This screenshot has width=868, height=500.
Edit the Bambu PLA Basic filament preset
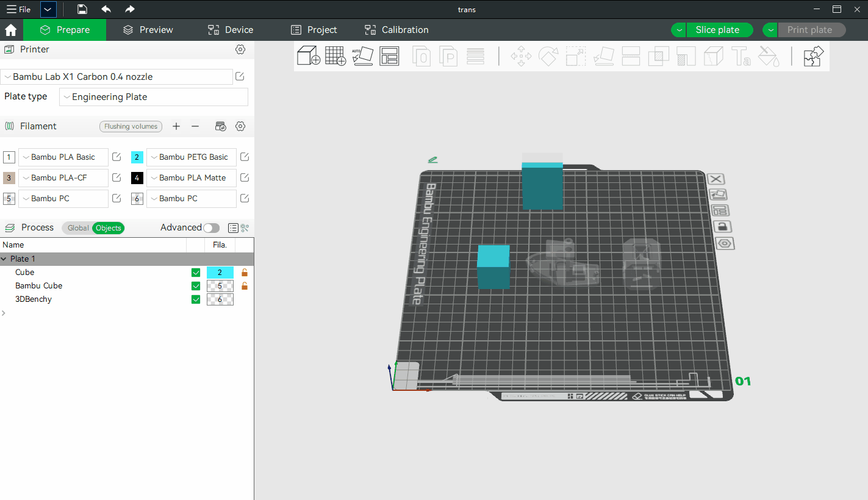coord(117,157)
